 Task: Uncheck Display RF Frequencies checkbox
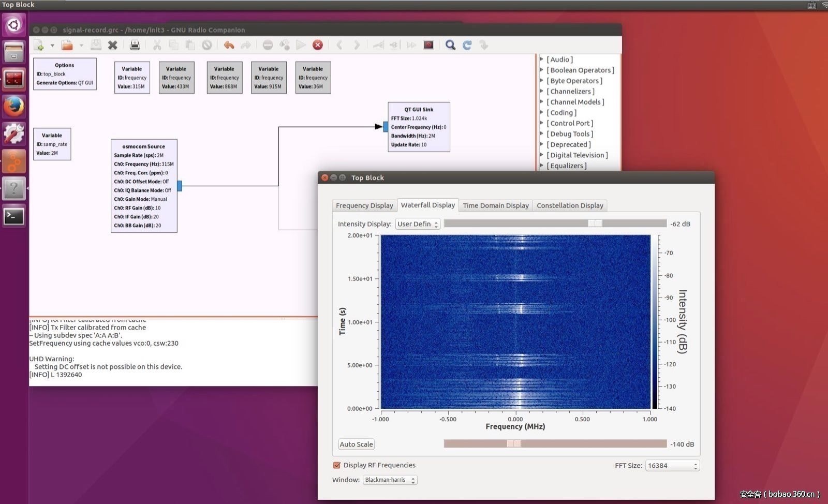(337, 465)
